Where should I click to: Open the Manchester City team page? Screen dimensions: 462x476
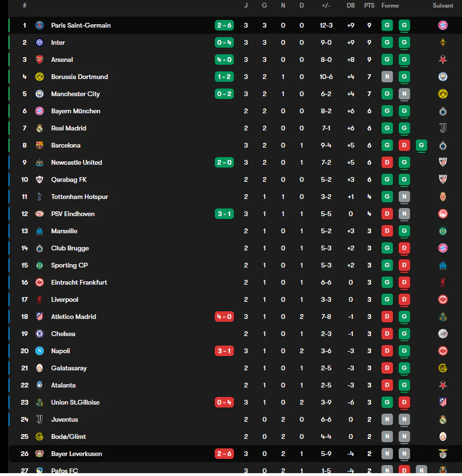pos(75,94)
